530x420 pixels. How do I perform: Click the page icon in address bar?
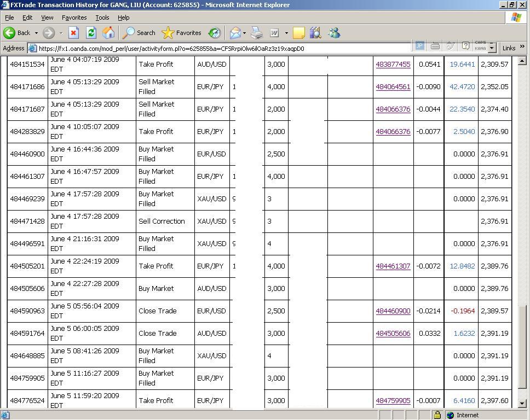tap(32, 48)
